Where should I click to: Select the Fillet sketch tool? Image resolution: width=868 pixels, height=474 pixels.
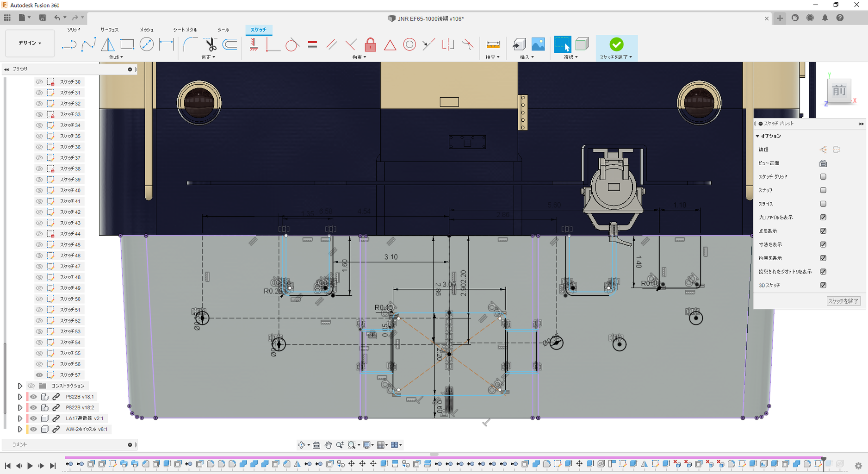click(190, 44)
